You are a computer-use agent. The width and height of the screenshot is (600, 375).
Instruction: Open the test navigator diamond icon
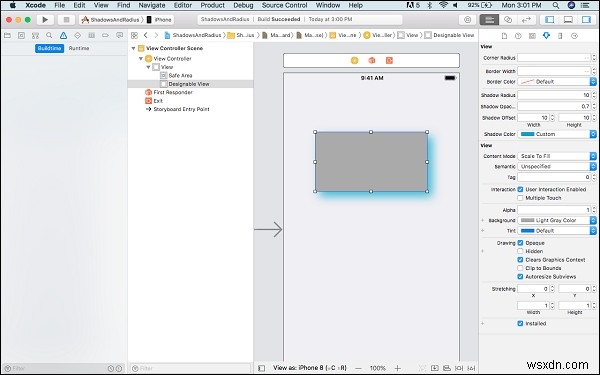click(x=78, y=36)
